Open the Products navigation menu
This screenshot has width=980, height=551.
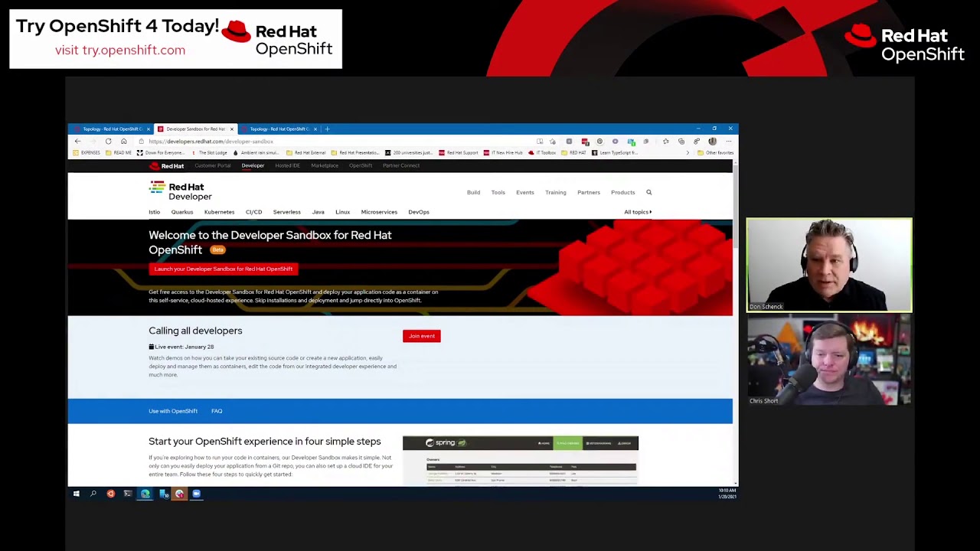coord(622,192)
